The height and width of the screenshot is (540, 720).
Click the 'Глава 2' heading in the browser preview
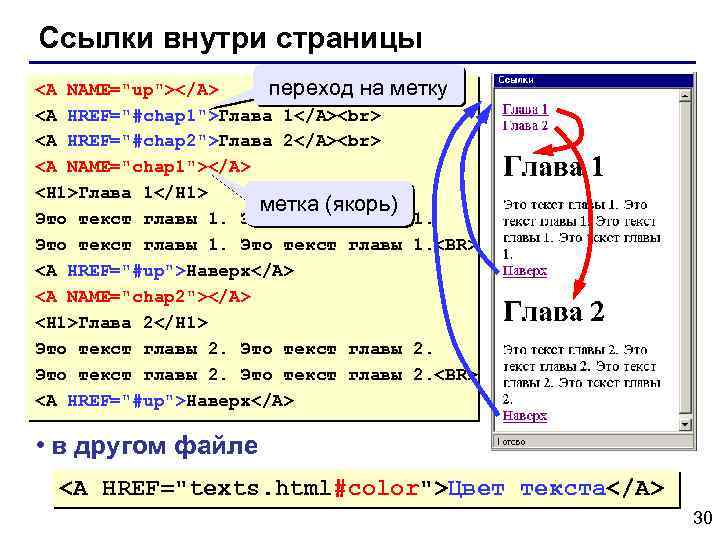553,311
